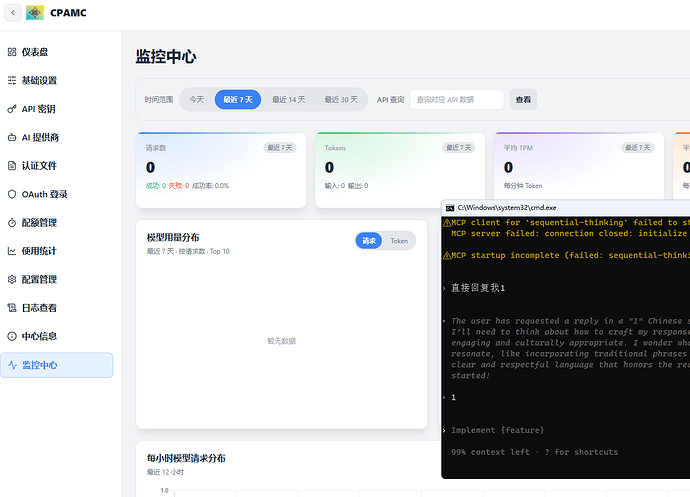Image resolution: width=690 pixels, height=497 pixels.
Task: Open OAuth 登录 in the sidebar
Action: click(x=56, y=194)
